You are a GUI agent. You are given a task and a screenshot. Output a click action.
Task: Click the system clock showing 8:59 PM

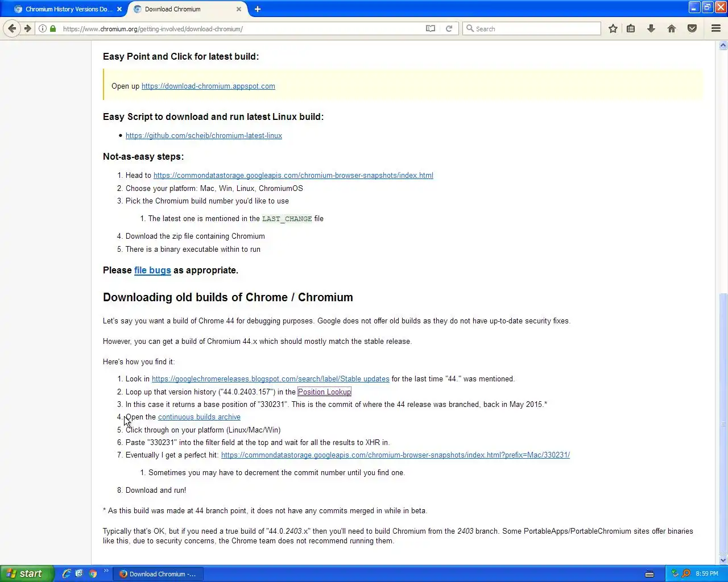707,574
